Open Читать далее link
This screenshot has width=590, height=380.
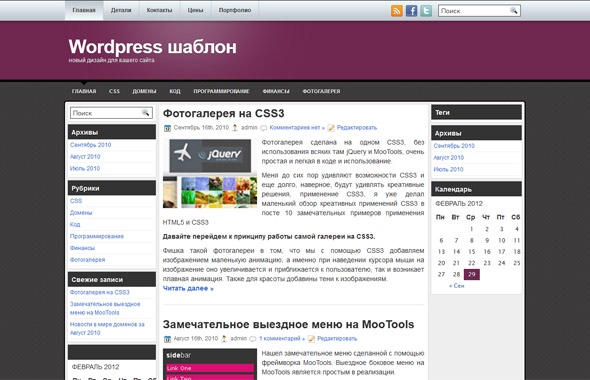[188, 288]
